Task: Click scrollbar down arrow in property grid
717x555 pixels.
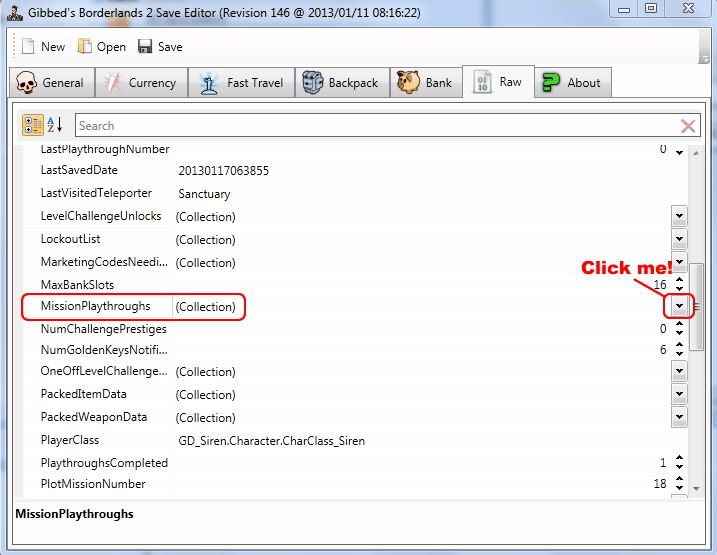Action: [696, 489]
